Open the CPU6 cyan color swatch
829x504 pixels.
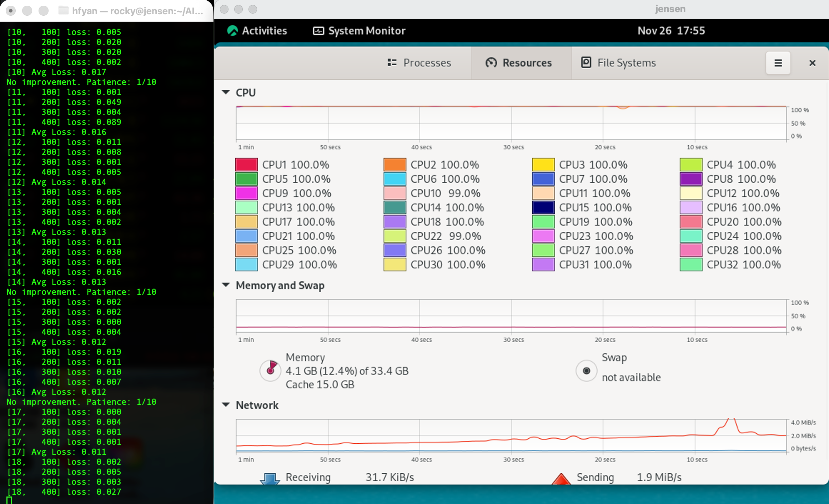click(395, 179)
